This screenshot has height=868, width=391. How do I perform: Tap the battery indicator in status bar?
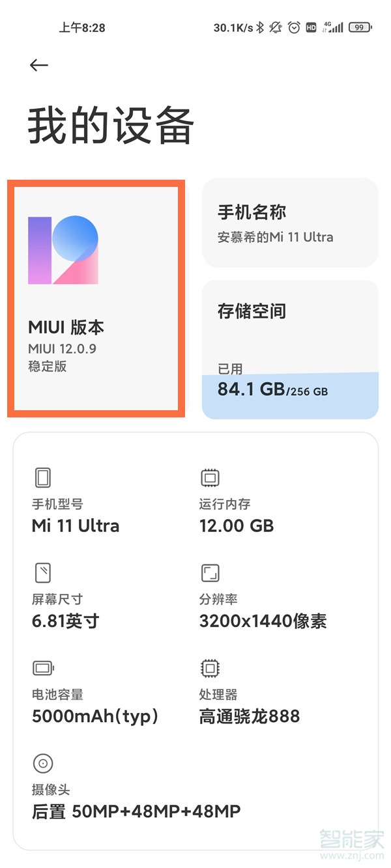coord(360,27)
